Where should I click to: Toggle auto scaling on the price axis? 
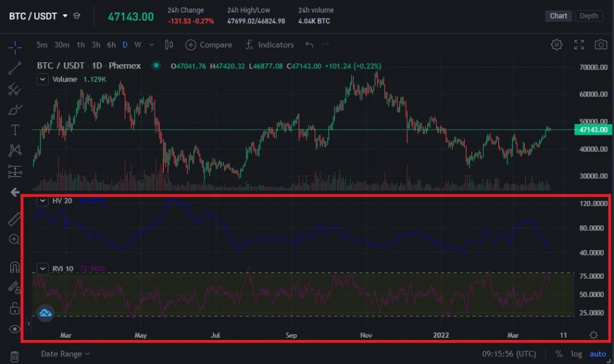tap(597, 354)
